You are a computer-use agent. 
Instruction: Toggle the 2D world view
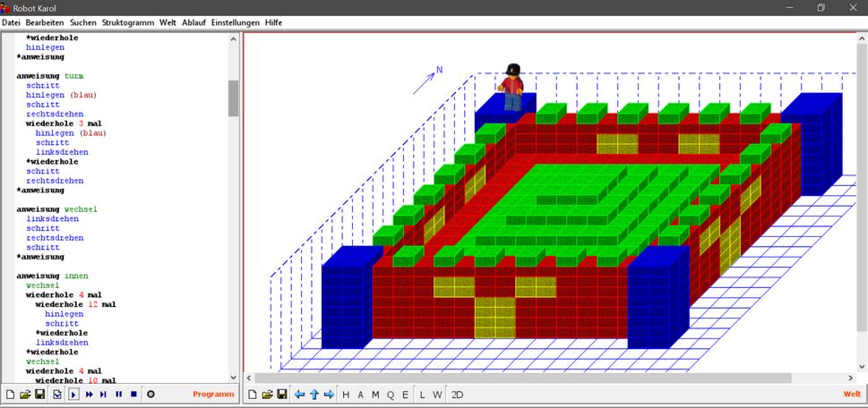tap(457, 395)
